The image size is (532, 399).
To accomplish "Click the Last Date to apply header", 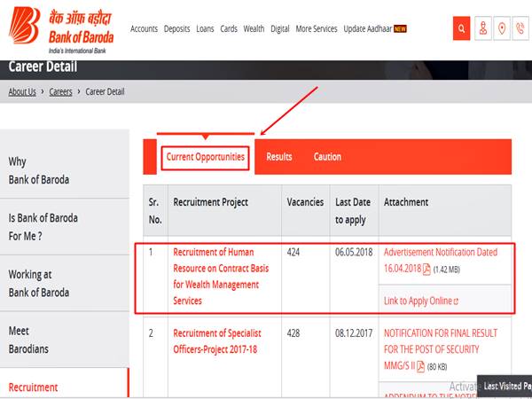I will [353, 211].
